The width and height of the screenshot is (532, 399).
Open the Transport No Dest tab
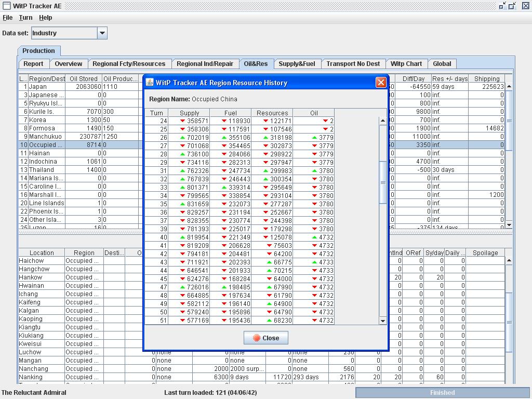pyautogui.click(x=353, y=64)
